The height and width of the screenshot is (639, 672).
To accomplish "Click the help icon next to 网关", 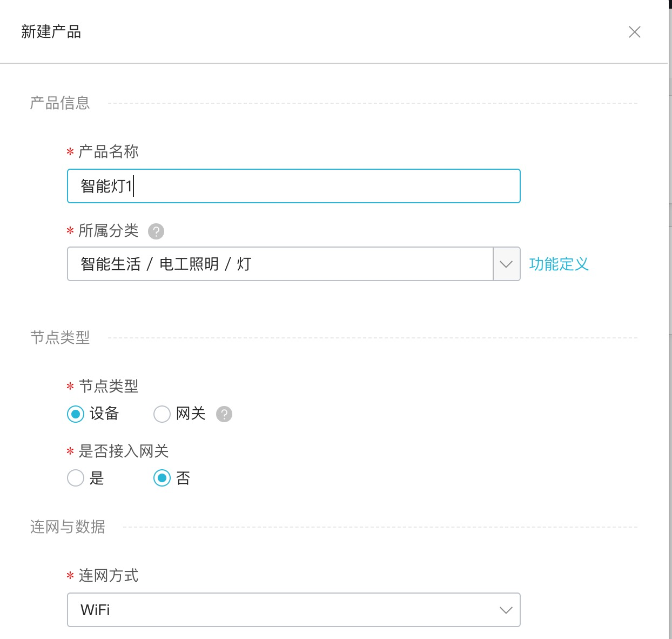I will [224, 414].
